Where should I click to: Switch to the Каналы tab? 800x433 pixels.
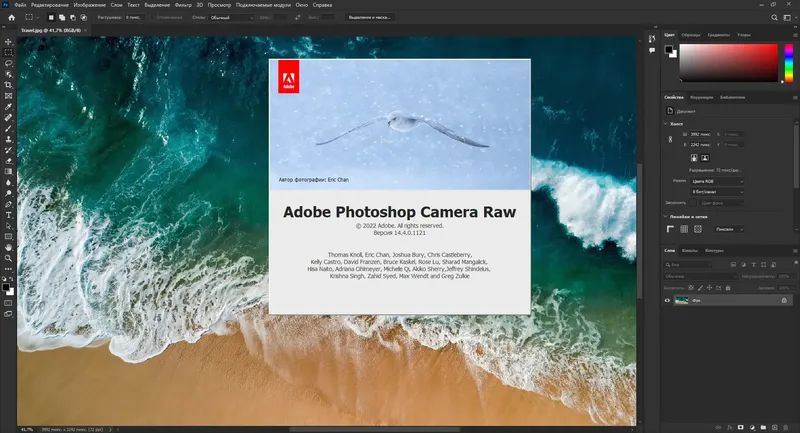[x=690, y=250]
